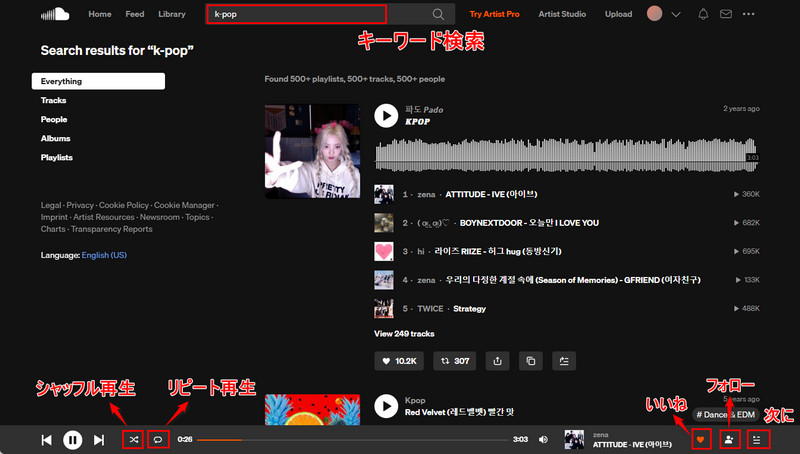Open the Library page
The width and height of the screenshot is (800, 454).
(x=171, y=14)
